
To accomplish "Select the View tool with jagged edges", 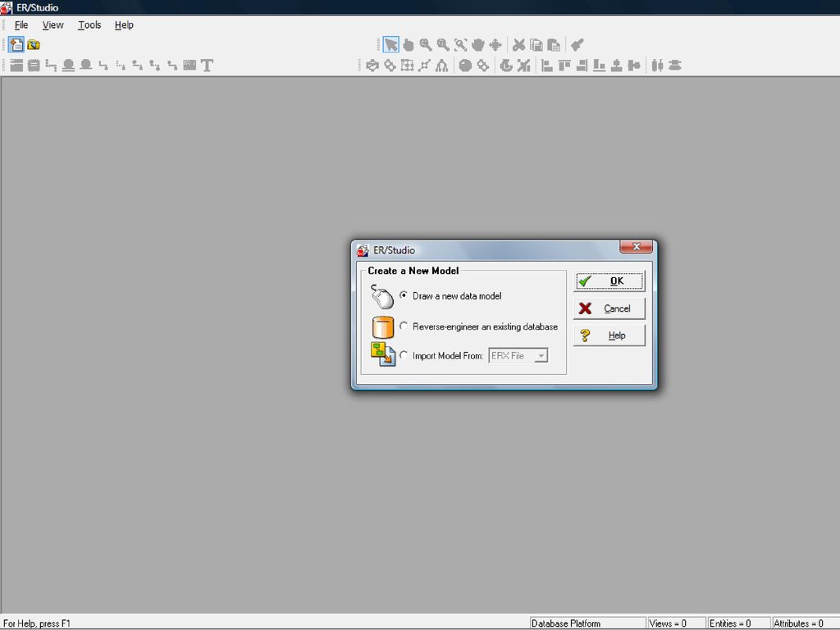I will [34, 66].
